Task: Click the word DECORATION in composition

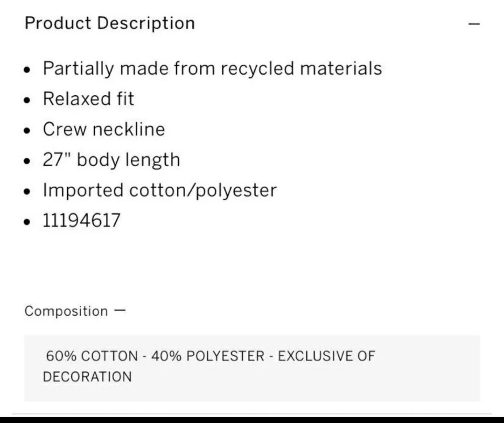Action: pos(87,377)
